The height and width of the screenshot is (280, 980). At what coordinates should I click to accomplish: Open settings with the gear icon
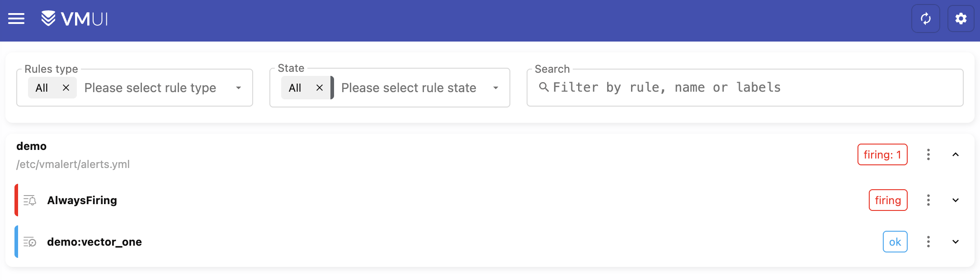pos(961,19)
